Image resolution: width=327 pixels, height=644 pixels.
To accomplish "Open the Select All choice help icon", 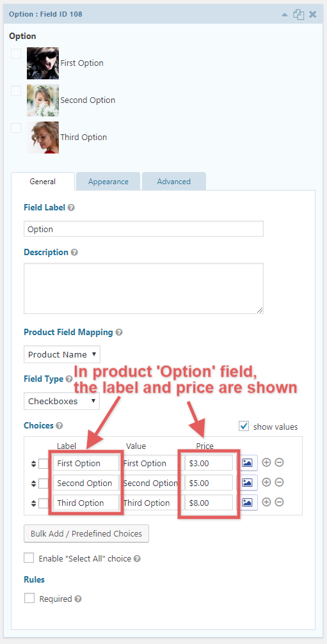I will click(x=137, y=558).
